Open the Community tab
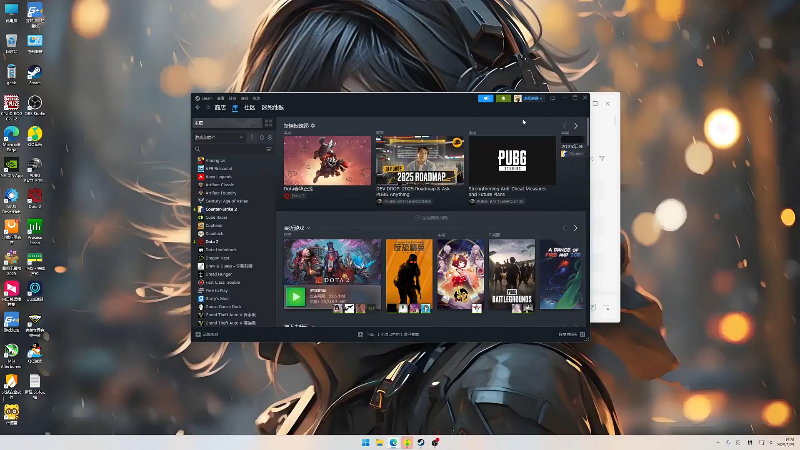800x450 pixels. (x=249, y=107)
